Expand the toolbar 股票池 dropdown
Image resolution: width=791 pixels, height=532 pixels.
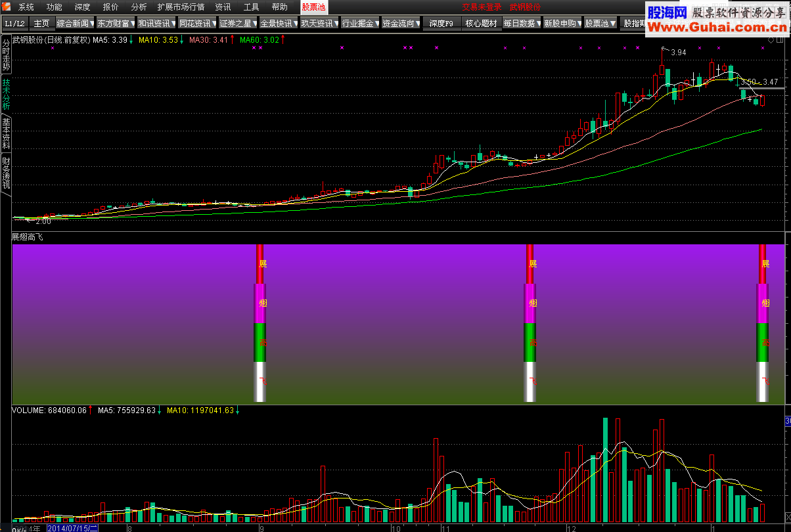(600, 23)
